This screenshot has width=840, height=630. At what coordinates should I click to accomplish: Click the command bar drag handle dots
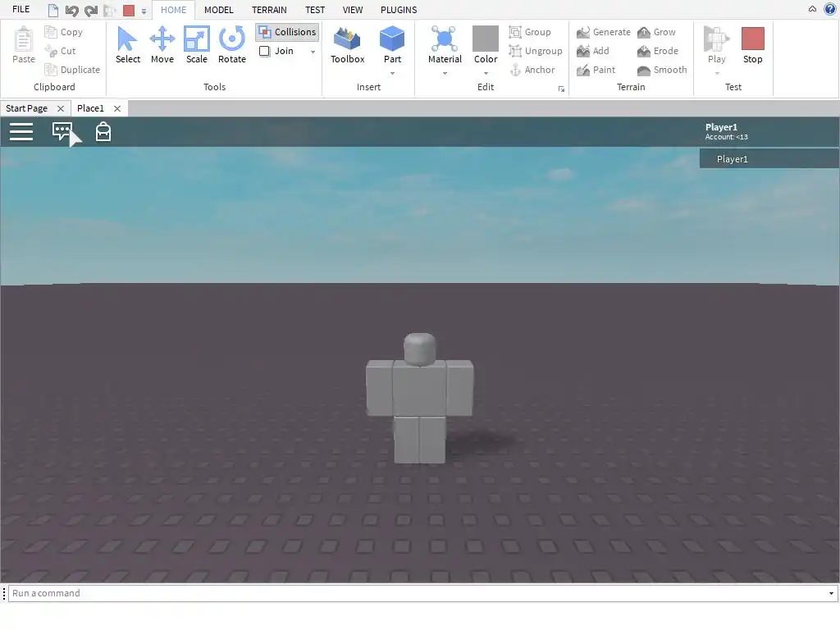tap(4, 594)
